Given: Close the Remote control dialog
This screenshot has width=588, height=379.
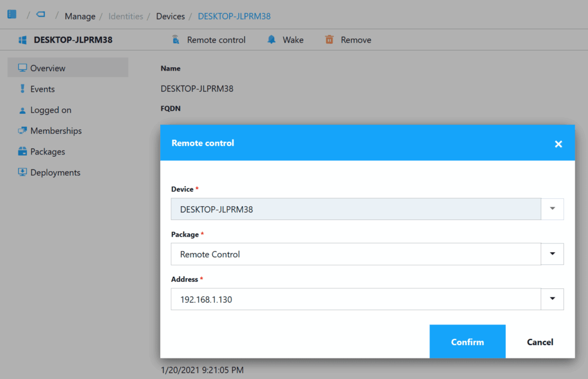Looking at the screenshot, I should pyautogui.click(x=558, y=144).
